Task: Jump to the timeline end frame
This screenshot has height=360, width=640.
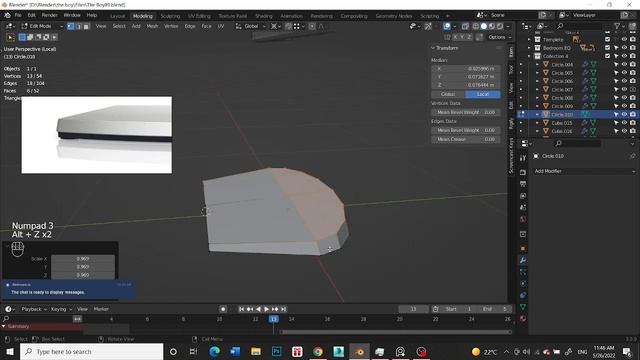Action: 284,309
